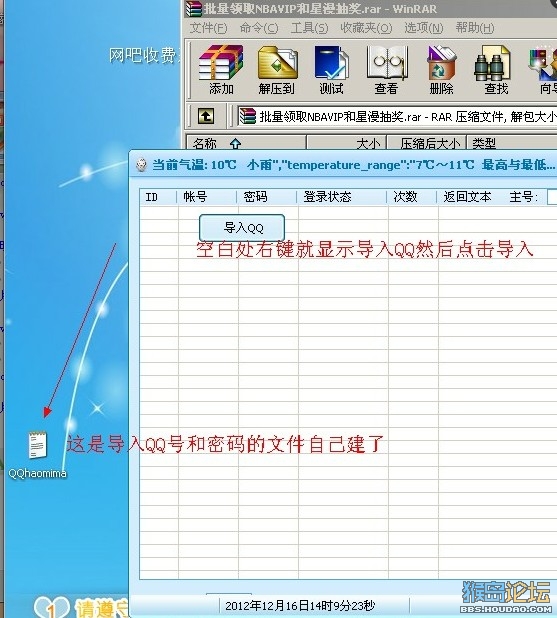557x618 pixels.
Task: Sort by 压缩后大小 column header
Action: tap(427, 143)
